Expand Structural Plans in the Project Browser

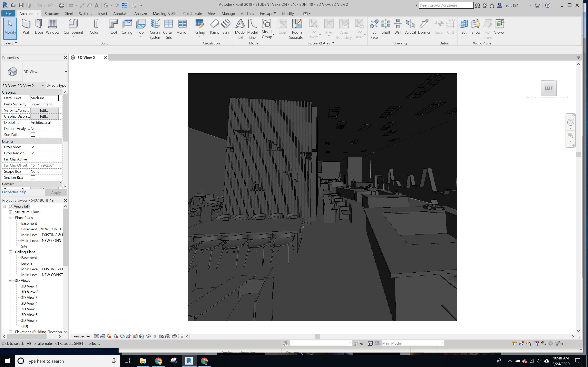click(x=10, y=212)
